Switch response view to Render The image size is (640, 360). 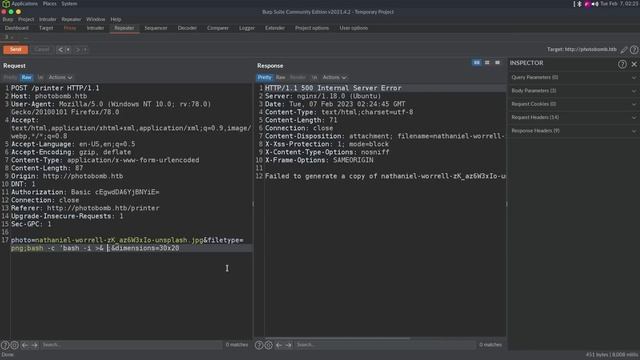298,77
